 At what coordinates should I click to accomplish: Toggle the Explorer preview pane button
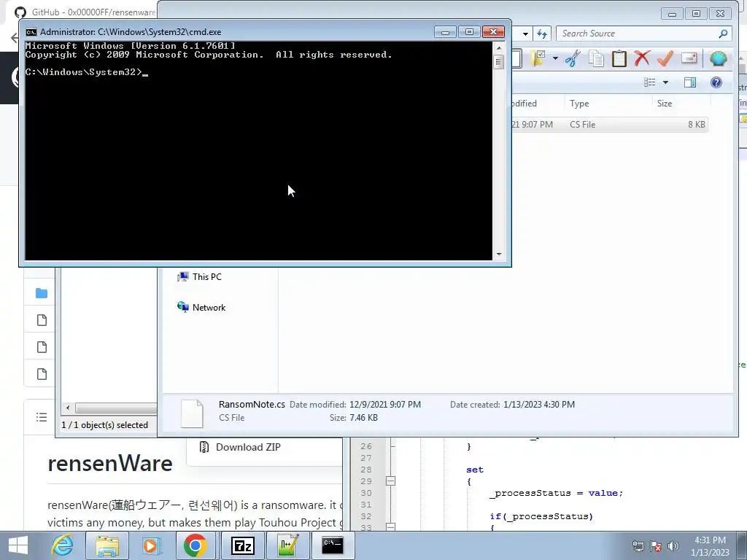coord(690,82)
